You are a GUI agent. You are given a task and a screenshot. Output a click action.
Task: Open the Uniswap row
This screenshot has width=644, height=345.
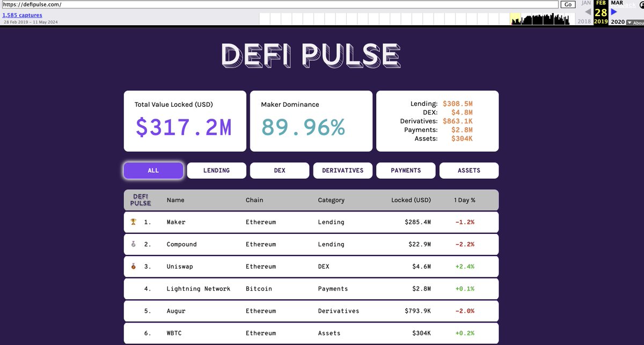311,267
